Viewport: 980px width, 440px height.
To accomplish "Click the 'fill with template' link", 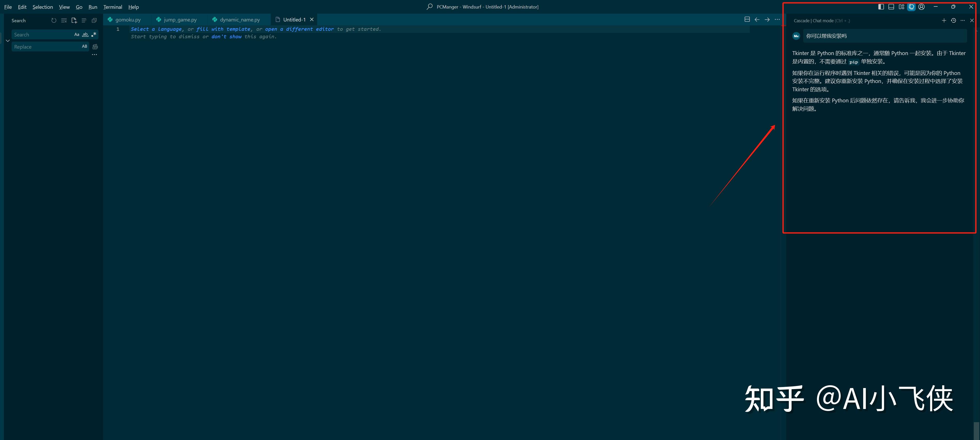I will point(223,29).
